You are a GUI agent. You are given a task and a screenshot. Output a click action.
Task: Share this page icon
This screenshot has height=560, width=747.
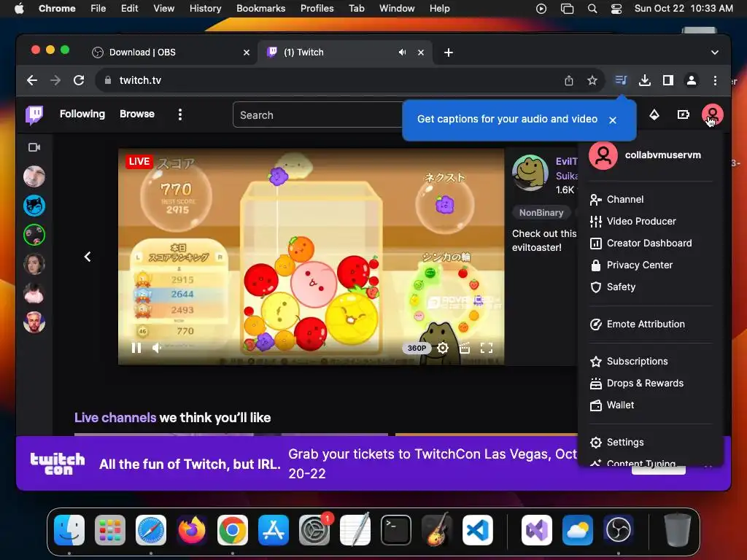(x=569, y=80)
